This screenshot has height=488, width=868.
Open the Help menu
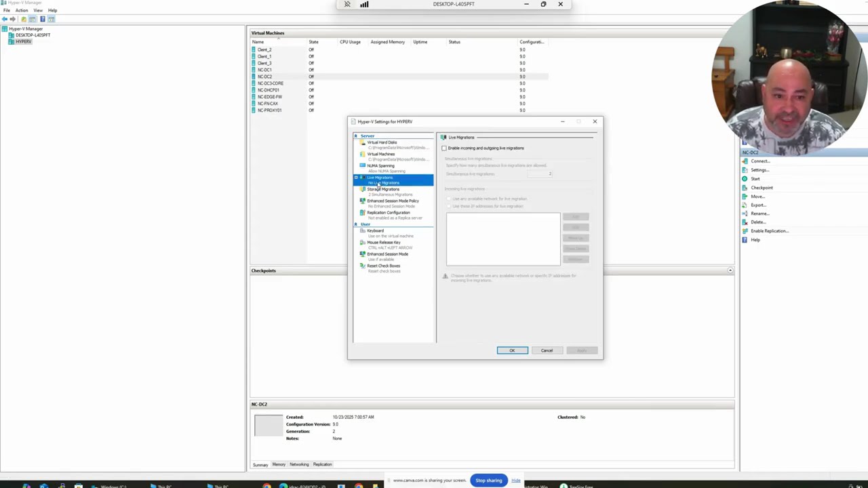(52, 10)
